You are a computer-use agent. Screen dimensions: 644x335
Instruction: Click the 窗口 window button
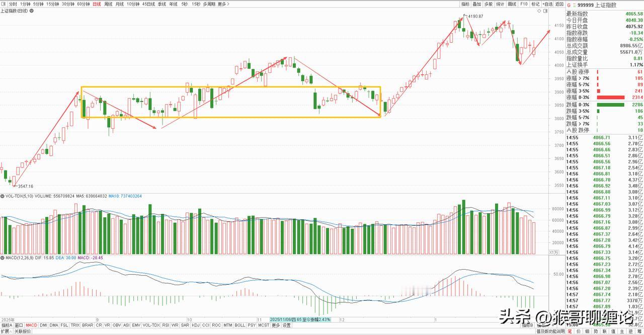(19, 325)
